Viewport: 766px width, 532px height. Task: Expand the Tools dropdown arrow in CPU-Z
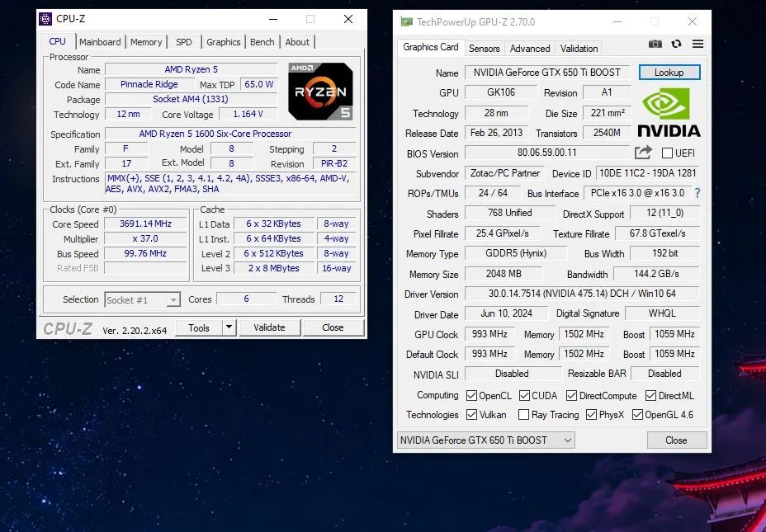(x=229, y=327)
